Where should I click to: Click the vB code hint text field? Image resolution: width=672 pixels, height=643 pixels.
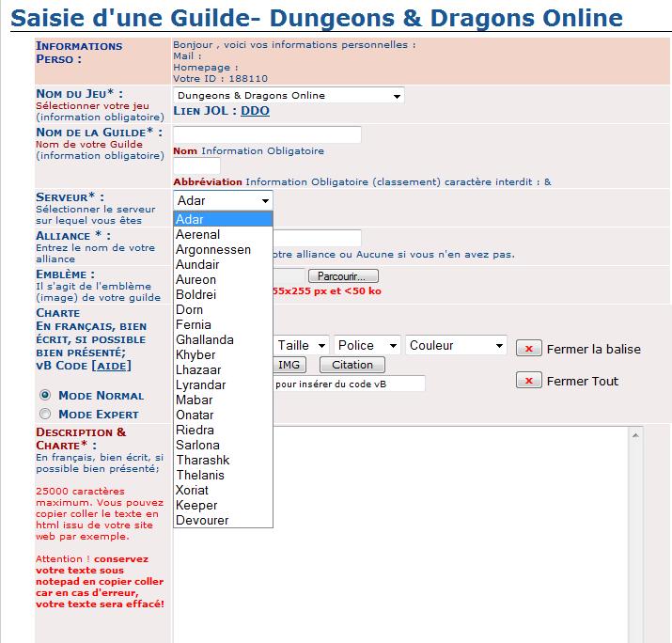(x=349, y=384)
